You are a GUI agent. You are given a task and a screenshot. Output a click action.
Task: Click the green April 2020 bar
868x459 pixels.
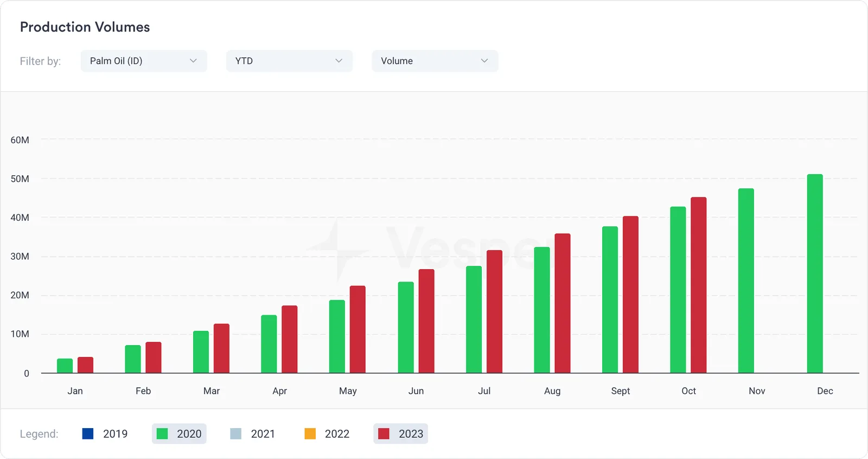(x=269, y=344)
